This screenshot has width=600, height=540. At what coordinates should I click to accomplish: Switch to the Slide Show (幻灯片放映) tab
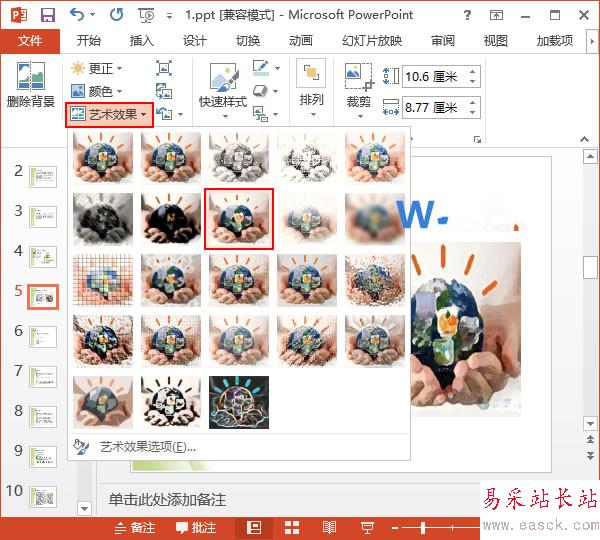pos(372,41)
